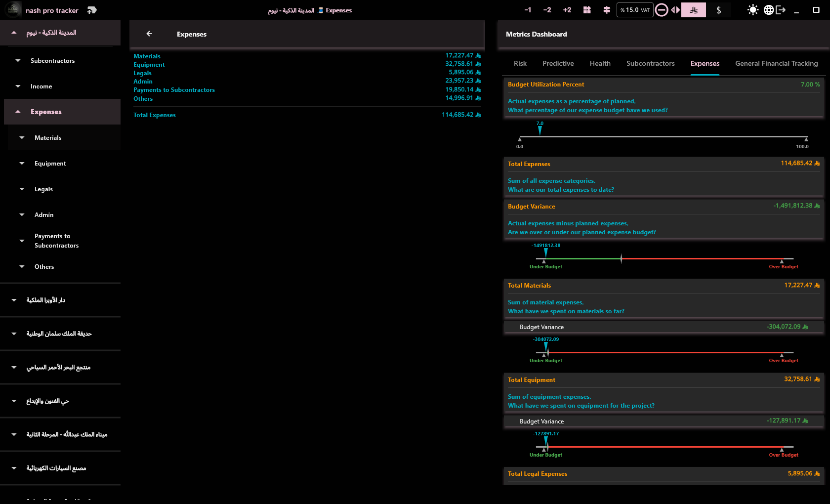830x504 pixels.
Task: Click the 32,758.61 value in the center expenses list
Action: tap(463, 64)
